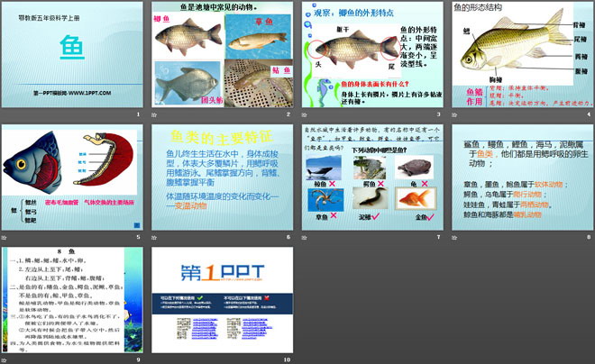
Task: Click slide number label '2'
Action: pyautogui.click(x=288, y=114)
